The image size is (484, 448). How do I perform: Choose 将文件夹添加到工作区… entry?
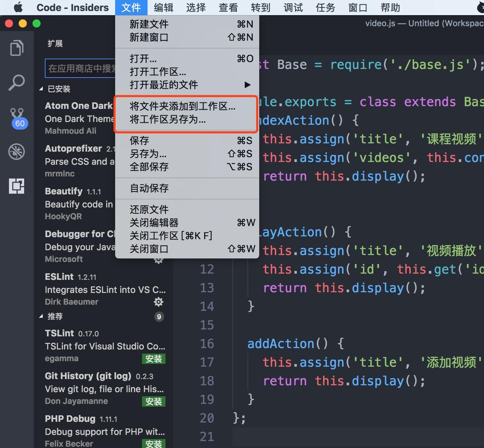click(x=187, y=106)
